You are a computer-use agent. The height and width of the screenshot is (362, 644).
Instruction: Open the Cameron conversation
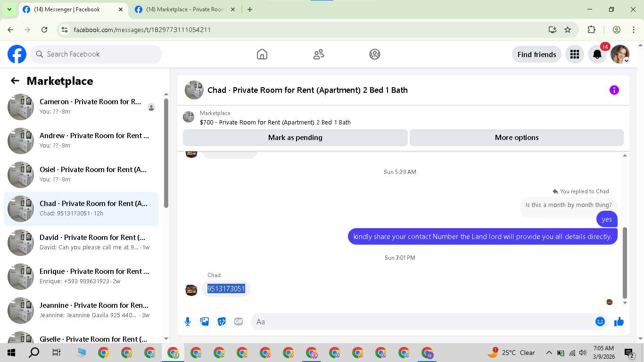[x=81, y=107]
